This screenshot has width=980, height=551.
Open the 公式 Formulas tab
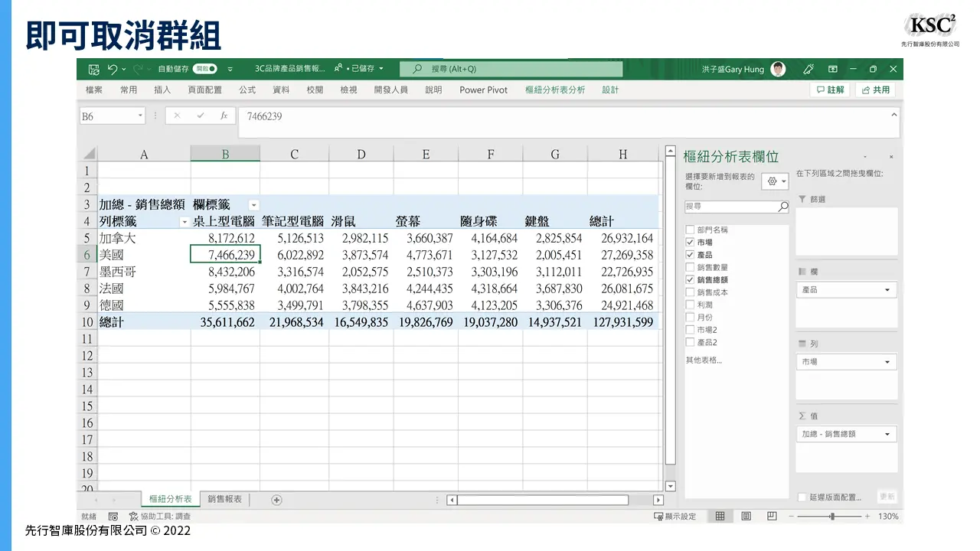click(x=247, y=90)
